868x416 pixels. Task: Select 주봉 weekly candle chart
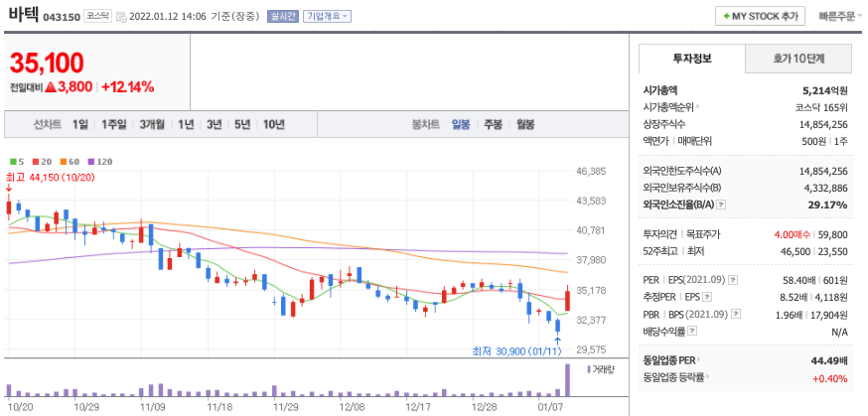[494, 124]
